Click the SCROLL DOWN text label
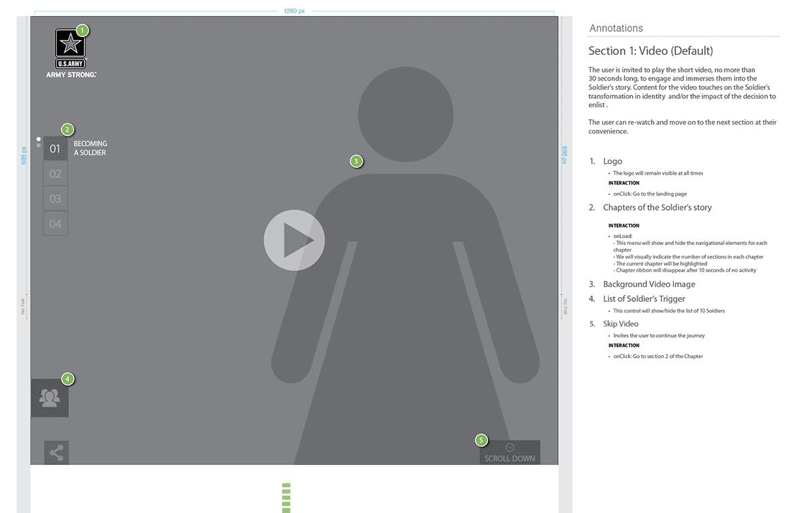Screen dimensions: 812x513 pos(510,458)
